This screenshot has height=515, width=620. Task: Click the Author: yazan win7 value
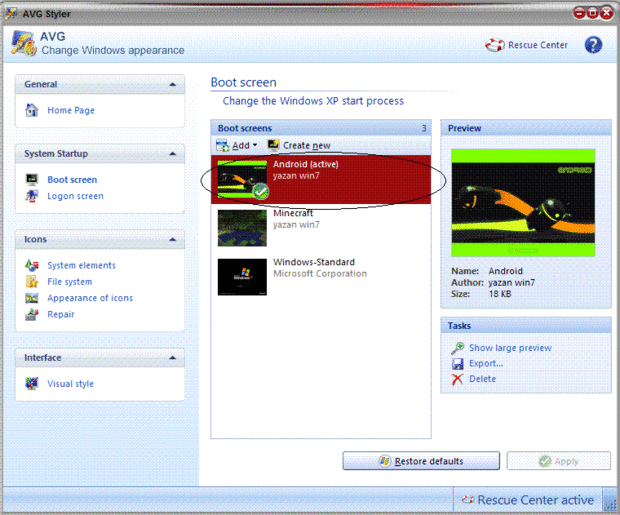point(511,283)
